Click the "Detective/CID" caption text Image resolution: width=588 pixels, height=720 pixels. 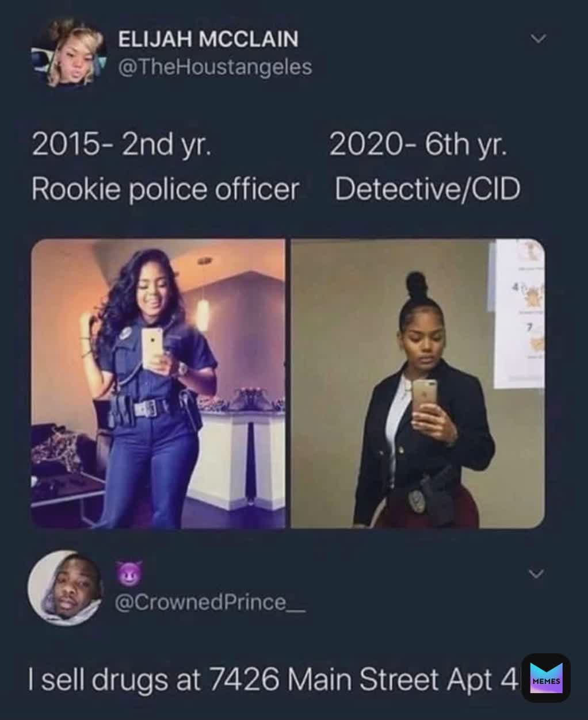(427, 189)
